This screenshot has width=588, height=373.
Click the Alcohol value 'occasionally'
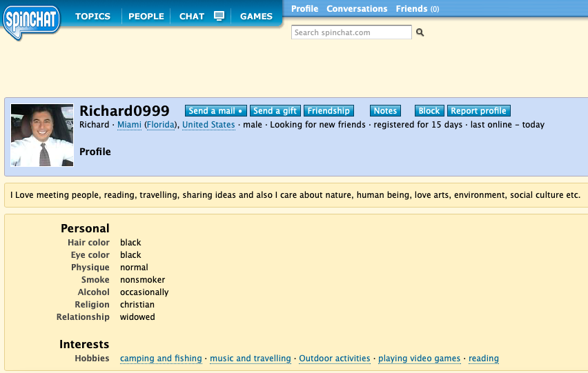click(x=144, y=292)
